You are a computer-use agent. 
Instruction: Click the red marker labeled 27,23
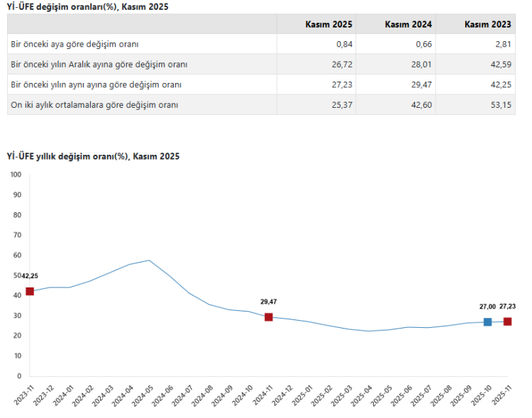click(x=507, y=321)
